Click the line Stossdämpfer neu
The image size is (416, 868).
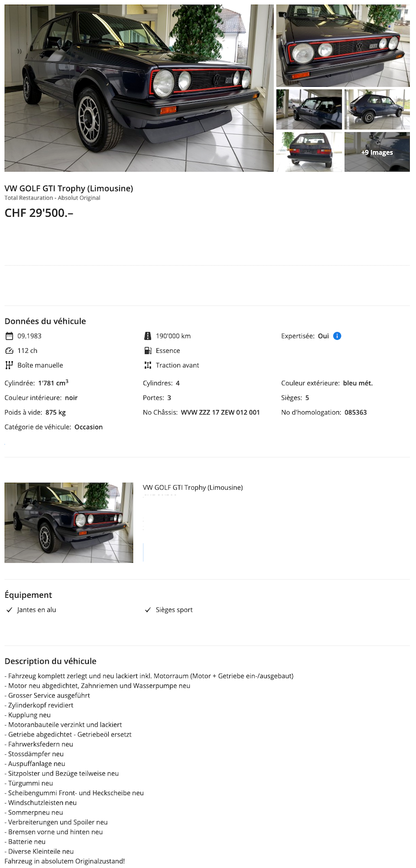[x=34, y=754]
